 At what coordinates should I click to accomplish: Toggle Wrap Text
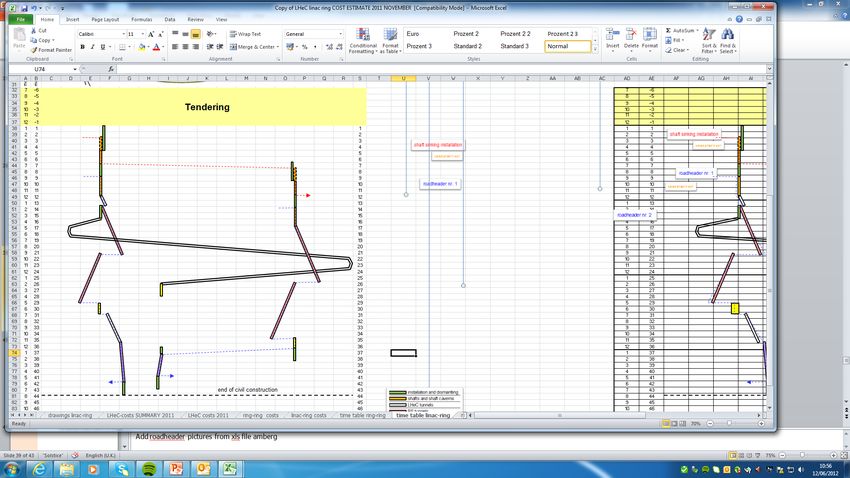pyautogui.click(x=245, y=34)
